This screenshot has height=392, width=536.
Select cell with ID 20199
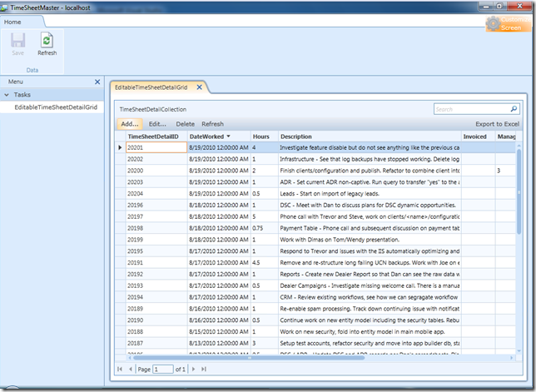tap(156, 240)
